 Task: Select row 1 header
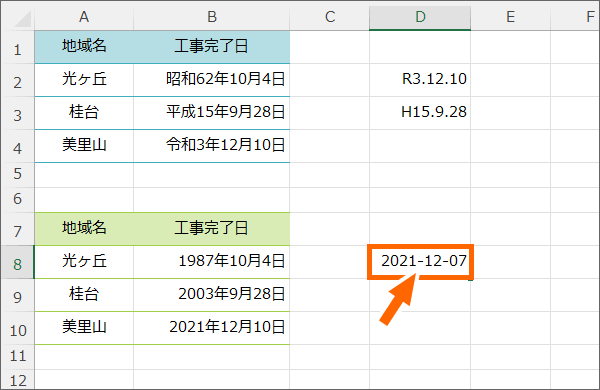pyautogui.click(x=18, y=47)
